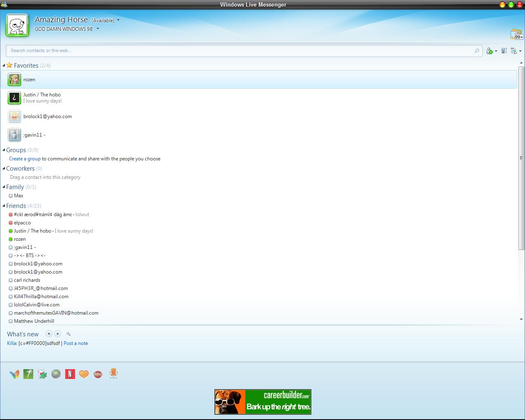This screenshot has width=525, height=420.
Task: Select contact carl richards
Action: tap(27, 280)
